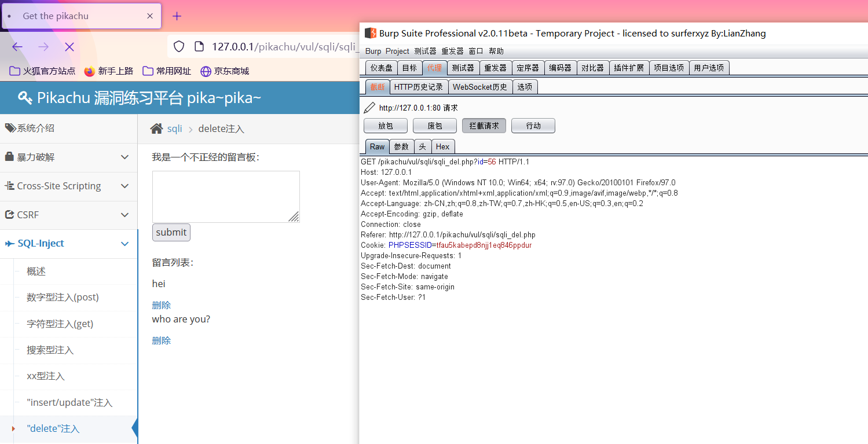Open the Project menu in Burp
Image resolution: width=868 pixels, height=444 pixels.
point(397,51)
